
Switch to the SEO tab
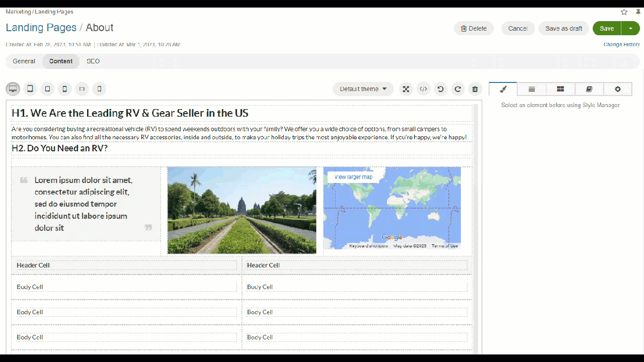coord(93,61)
